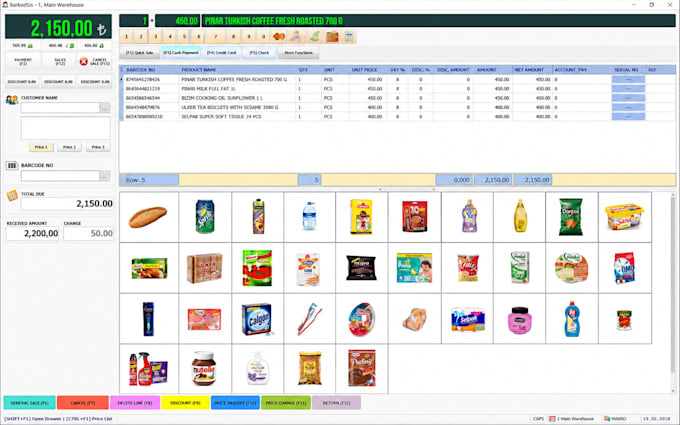Add the toothbrush product tile
Screen dimensions: 680x425
pyautogui.click(x=309, y=319)
